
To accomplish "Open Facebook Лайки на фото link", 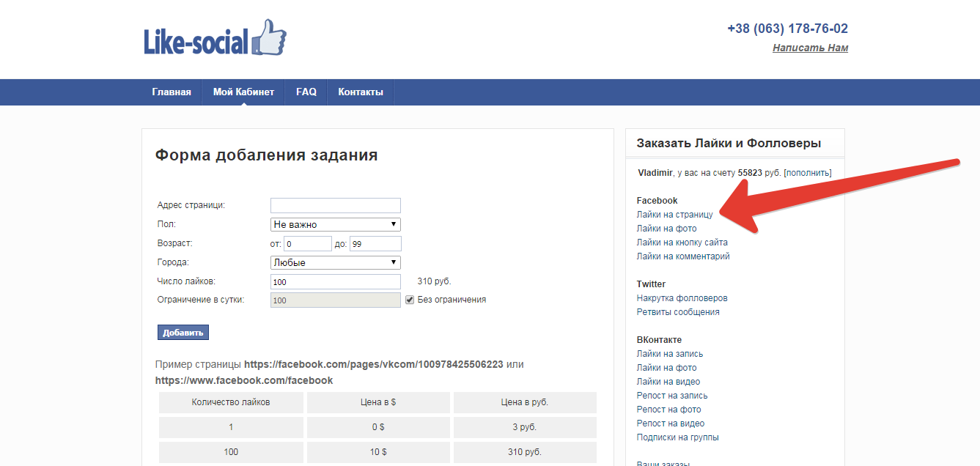I will point(667,229).
